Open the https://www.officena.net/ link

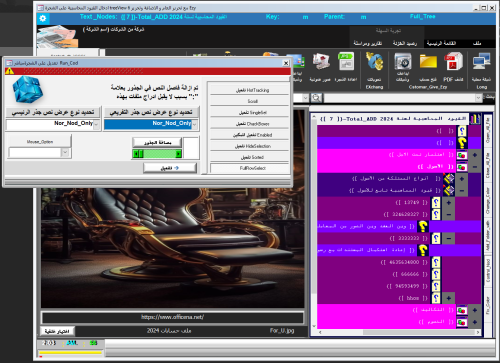coord(172,317)
